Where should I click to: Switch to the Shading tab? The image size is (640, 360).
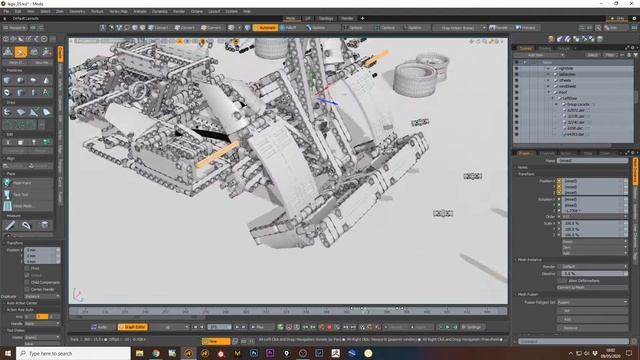544,48
